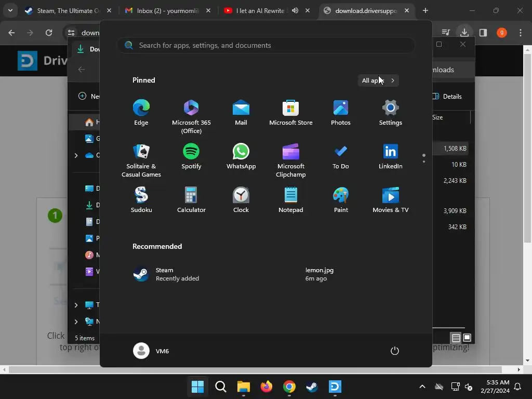532x399 pixels.
Task: Focus the Start menu search box
Action: pyautogui.click(x=266, y=45)
